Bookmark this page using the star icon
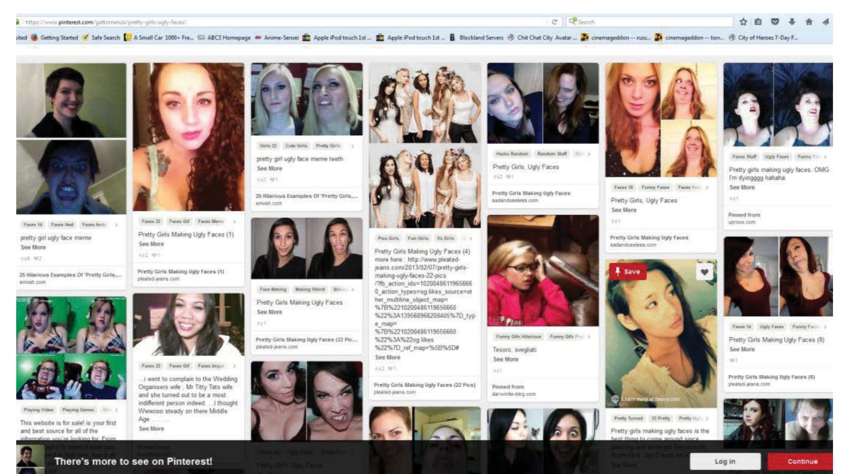This screenshot has width=868, height=474. tap(743, 20)
